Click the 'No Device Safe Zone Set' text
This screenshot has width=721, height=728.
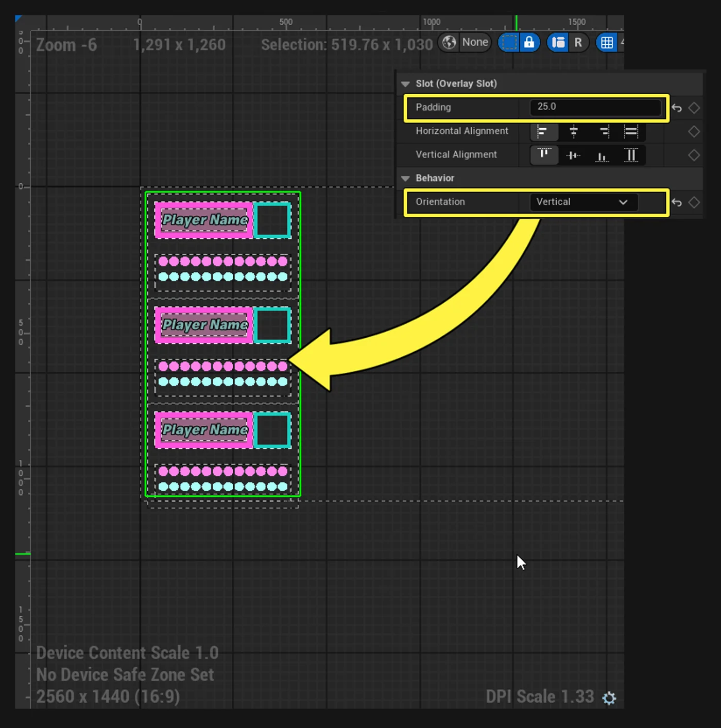pyautogui.click(x=125, y=675)
